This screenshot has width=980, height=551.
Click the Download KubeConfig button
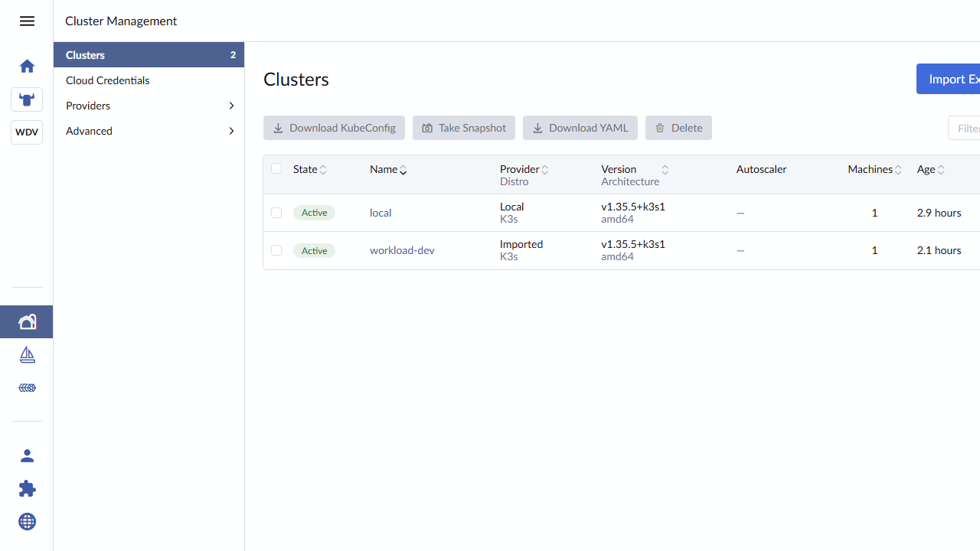coord(334,128)
